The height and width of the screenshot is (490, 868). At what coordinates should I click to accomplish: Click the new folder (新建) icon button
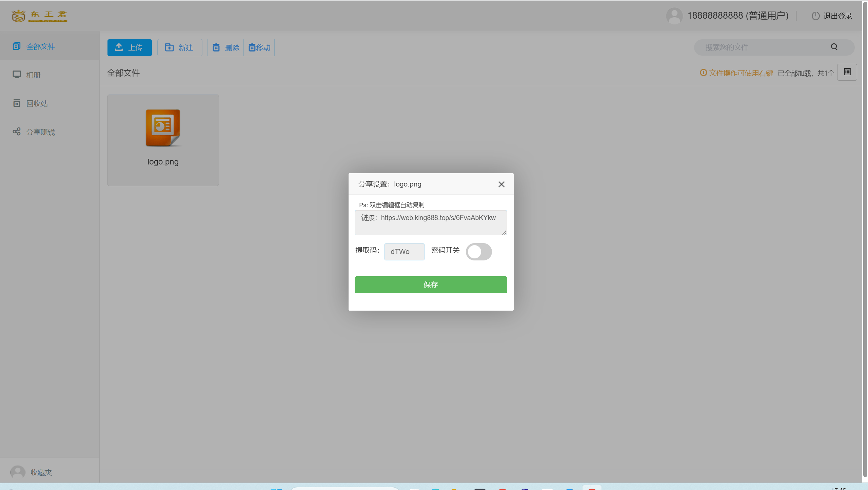coord(170,47)
